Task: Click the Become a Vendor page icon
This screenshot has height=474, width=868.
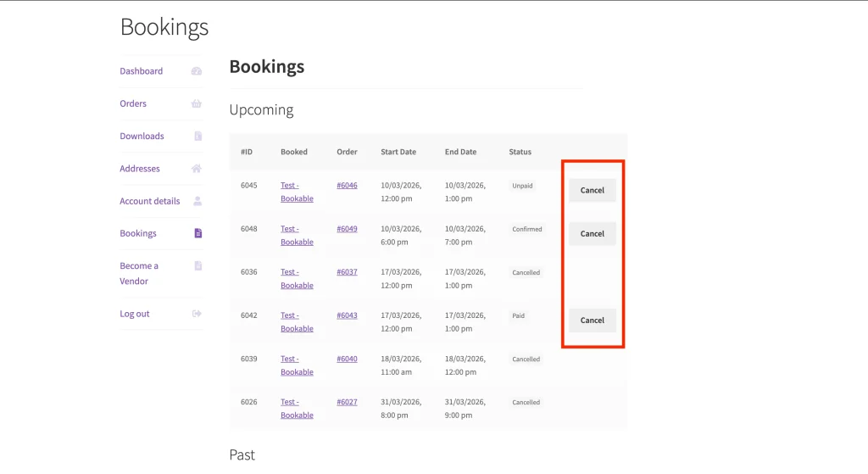Action: coord(198,265)
